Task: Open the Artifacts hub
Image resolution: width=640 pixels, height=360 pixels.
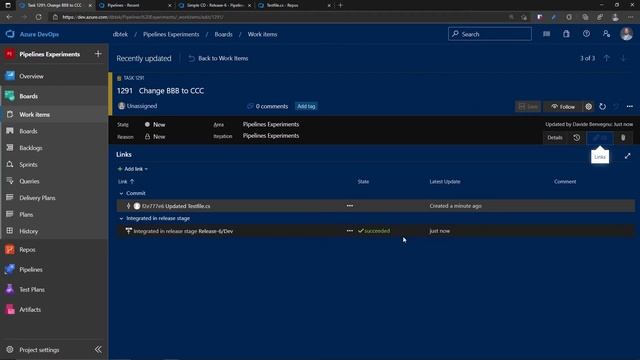Action: pos(30,309)
